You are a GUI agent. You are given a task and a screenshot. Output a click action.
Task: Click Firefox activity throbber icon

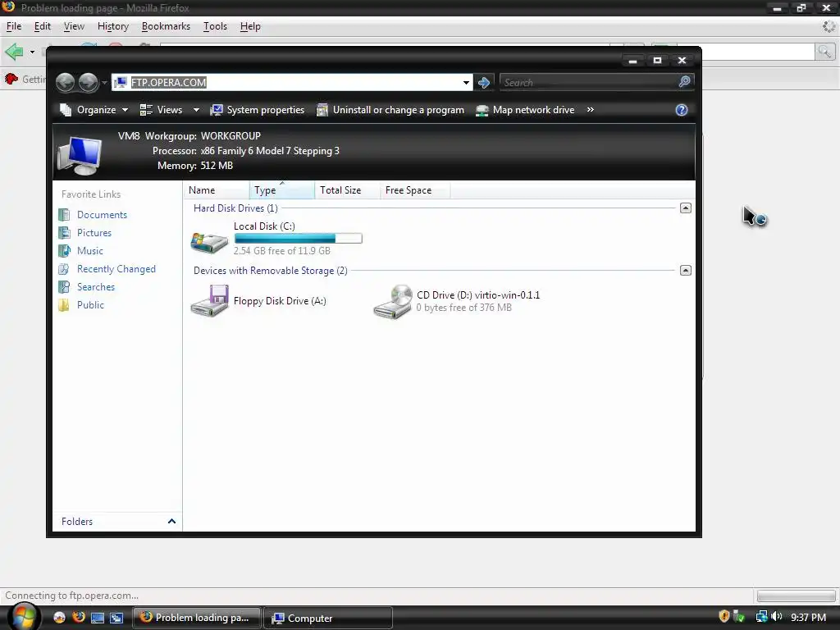coord(829,26)
